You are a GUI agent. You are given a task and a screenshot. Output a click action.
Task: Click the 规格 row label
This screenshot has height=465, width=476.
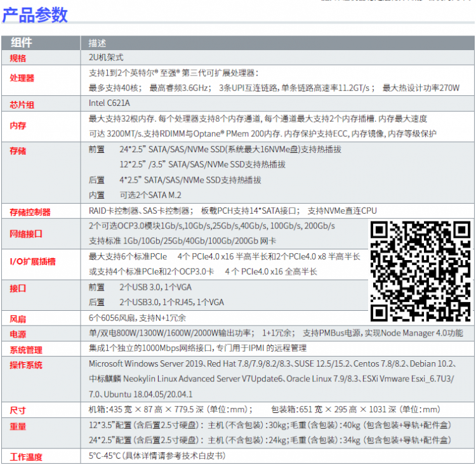18,58
